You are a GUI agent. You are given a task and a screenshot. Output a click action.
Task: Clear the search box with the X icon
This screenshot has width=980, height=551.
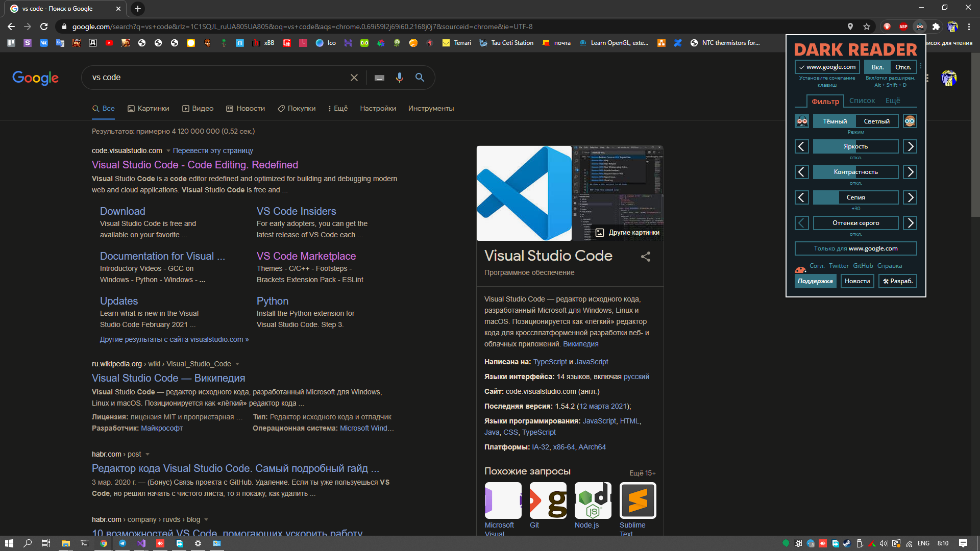(x=354, y=78)
